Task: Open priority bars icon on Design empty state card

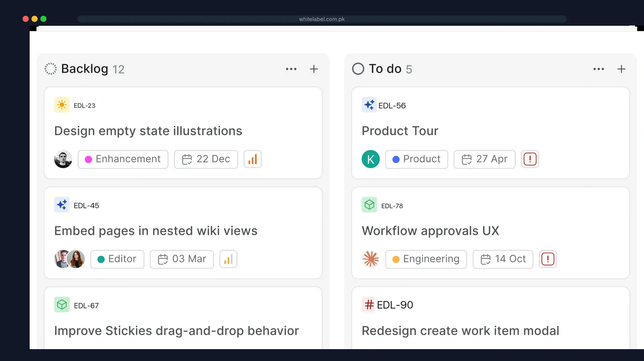Action: (x=252, y=159)
